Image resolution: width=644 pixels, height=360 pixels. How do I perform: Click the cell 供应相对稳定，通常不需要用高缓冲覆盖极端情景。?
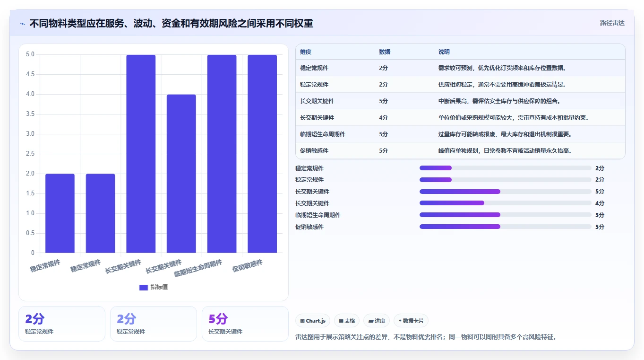click(502, 85)
